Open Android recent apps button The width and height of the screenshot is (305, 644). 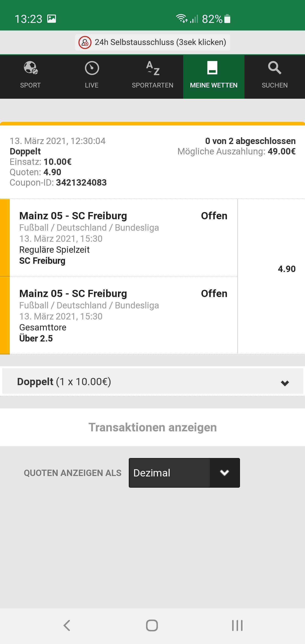coord(237,626)
